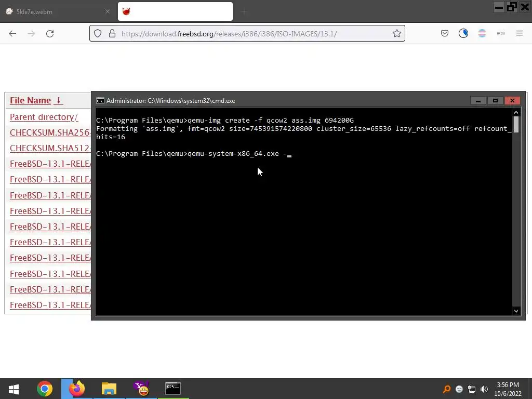Open the blue pie-chart timer extension icon
Viewport: 532px width, 399px height.
pyautogui.click(x=463, y=33)
